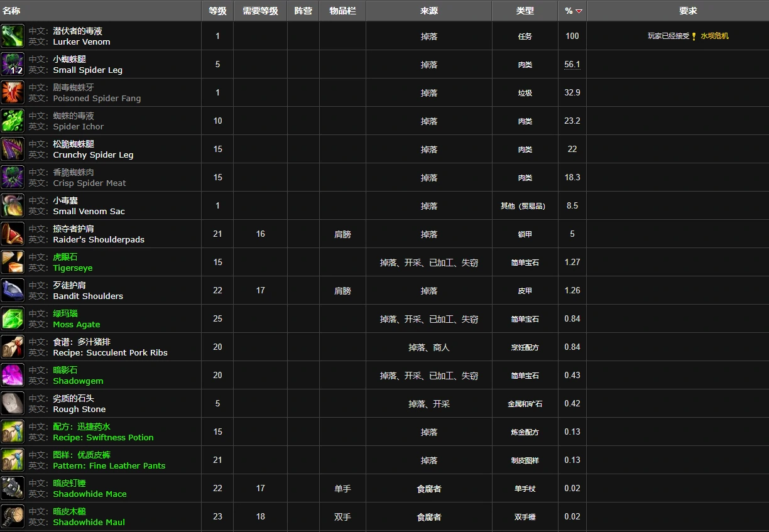Viewport: 769px width, 532px height.
Task: Click 制皮图样 type cell
Action: coord(525,460)
